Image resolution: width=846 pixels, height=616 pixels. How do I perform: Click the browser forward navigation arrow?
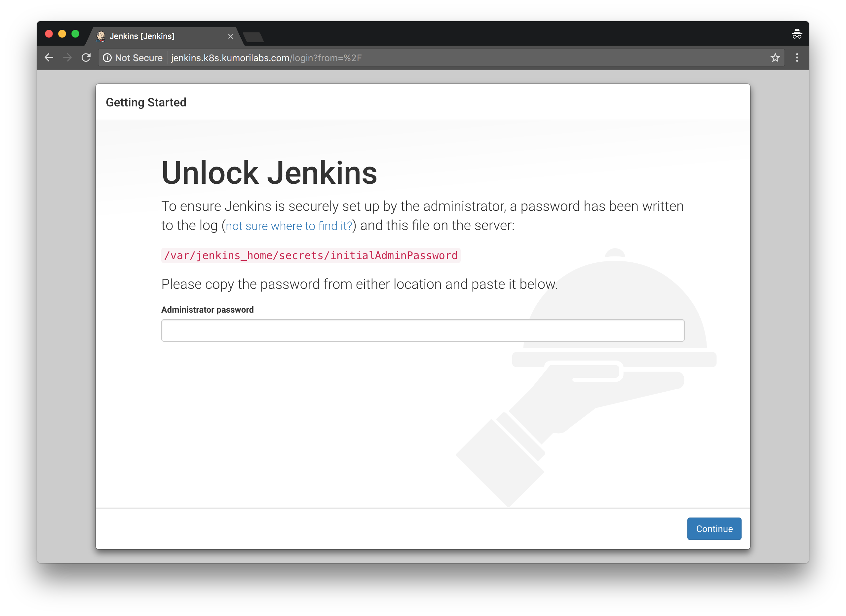(x=68, y=58)
